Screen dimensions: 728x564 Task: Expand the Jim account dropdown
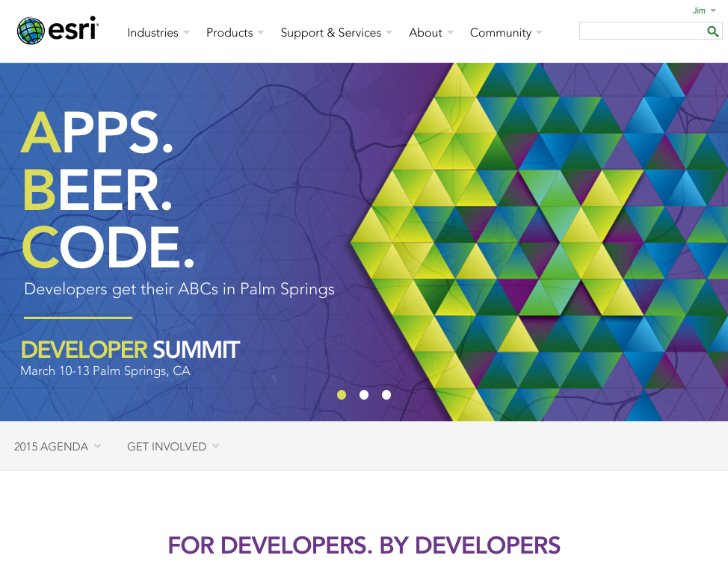tap(704, 10)
